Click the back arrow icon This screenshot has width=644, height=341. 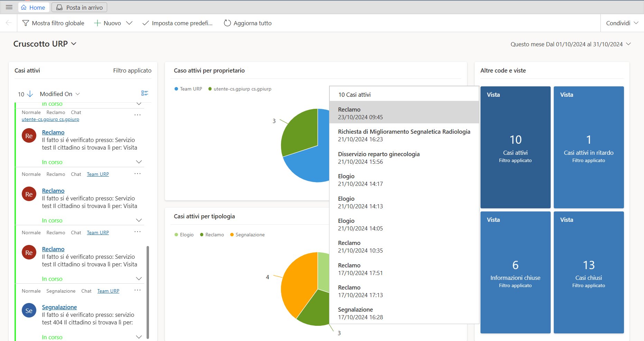[x=9, y=23]
